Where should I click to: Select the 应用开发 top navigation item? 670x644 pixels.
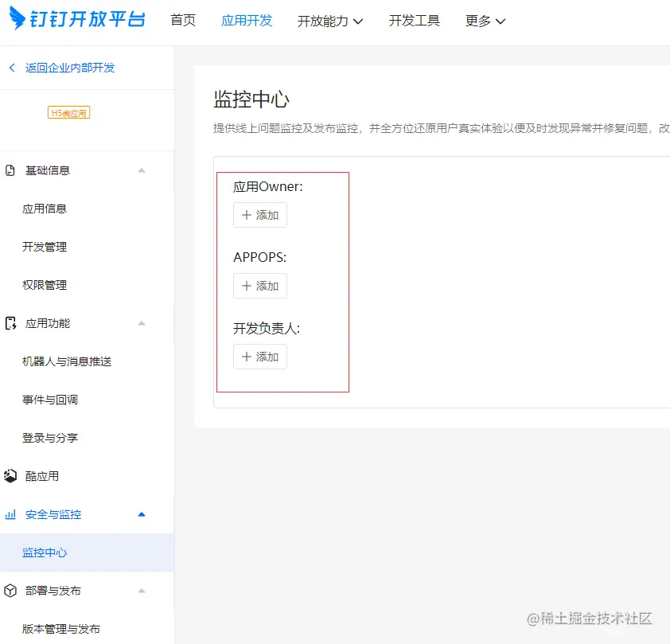[247, 20]
